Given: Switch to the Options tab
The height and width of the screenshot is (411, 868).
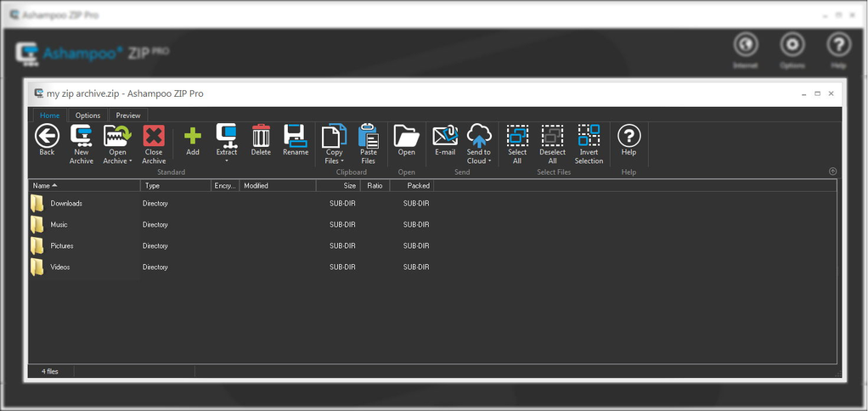Looking at the screenshot, I should (87, 115).
